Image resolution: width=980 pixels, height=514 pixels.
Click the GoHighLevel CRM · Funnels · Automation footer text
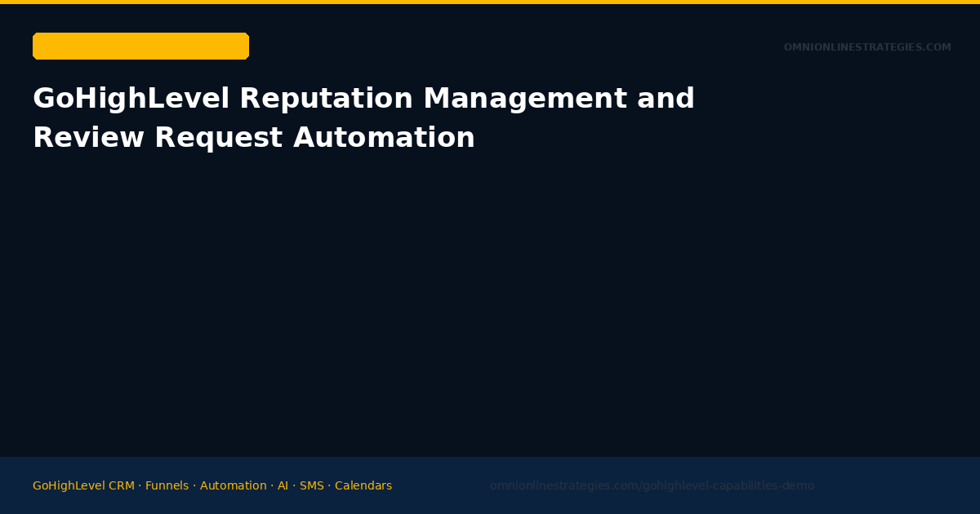coord(212,485)
